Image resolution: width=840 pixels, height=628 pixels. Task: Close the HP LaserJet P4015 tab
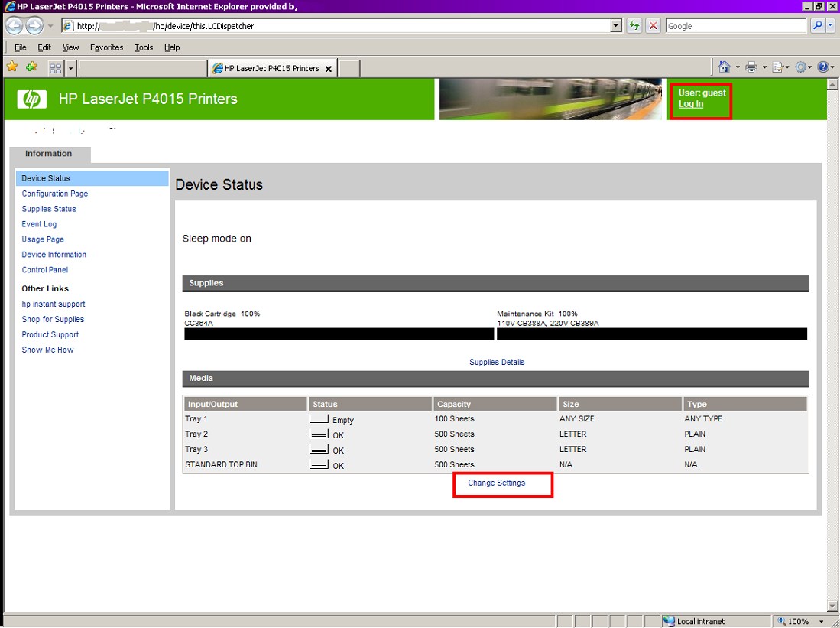[329, 69]
